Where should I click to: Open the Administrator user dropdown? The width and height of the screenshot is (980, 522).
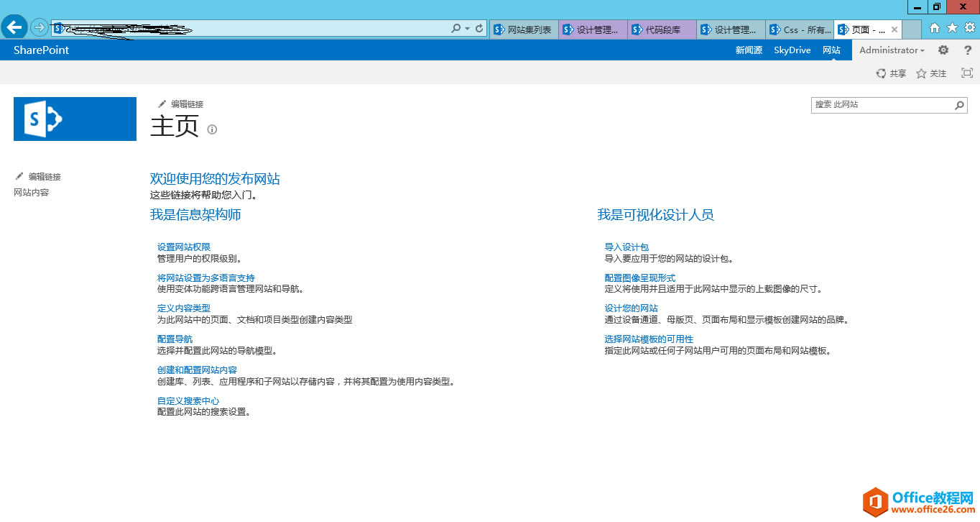(x=891, y=50)
